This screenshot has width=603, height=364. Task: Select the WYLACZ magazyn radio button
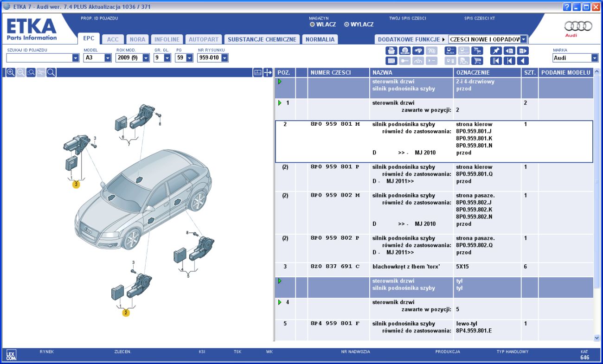point(346,25)
